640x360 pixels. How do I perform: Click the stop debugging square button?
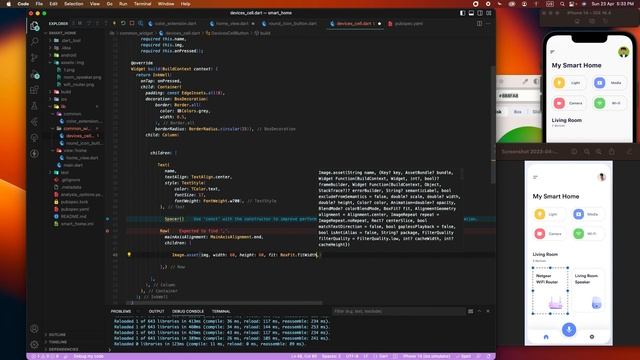(131, 23)
